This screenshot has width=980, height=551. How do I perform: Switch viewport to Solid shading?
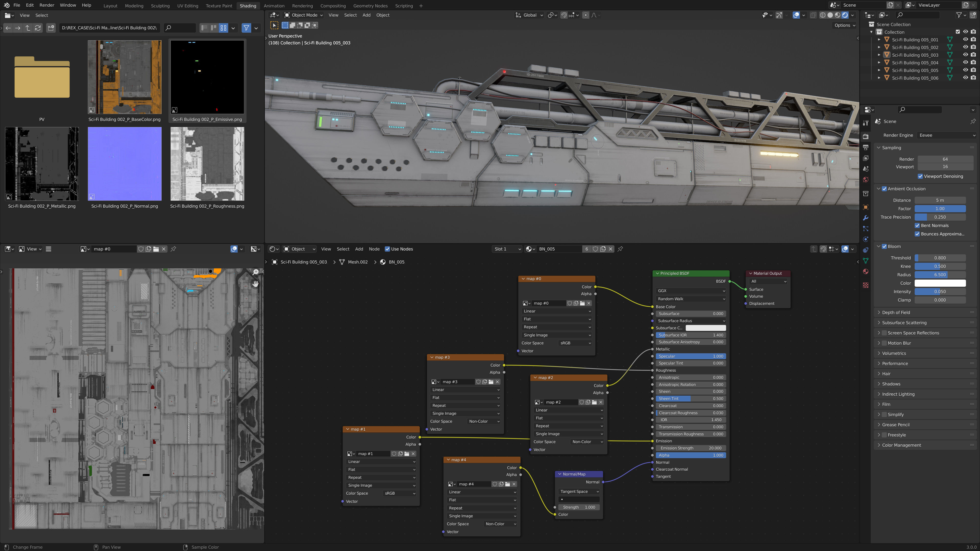point(830,15)
